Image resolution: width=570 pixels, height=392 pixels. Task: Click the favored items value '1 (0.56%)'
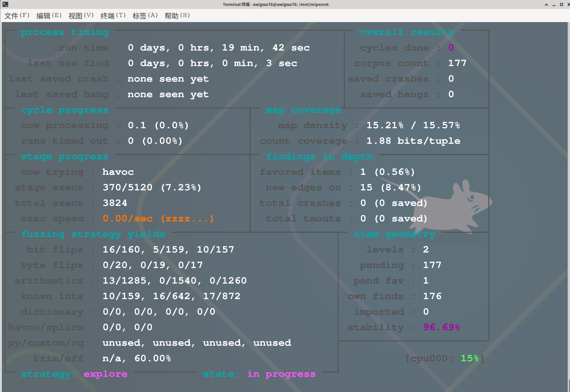pyautogui.click(x=387, y=172)
